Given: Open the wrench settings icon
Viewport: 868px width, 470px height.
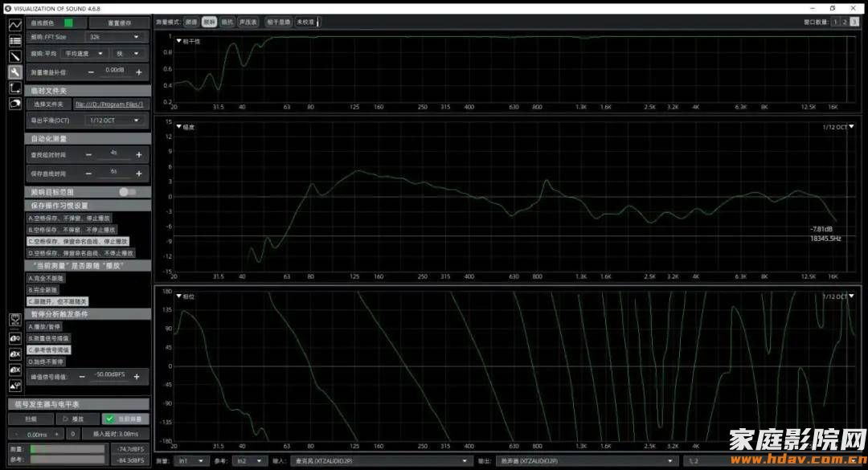Looking at the screenshot, I should click(x=14, y=72).
